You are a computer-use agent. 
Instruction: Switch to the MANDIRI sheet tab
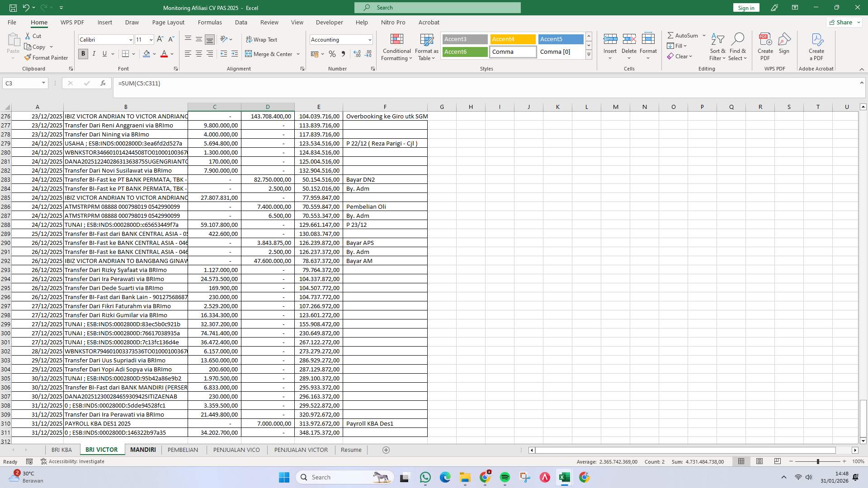click(x=142, y=450)
